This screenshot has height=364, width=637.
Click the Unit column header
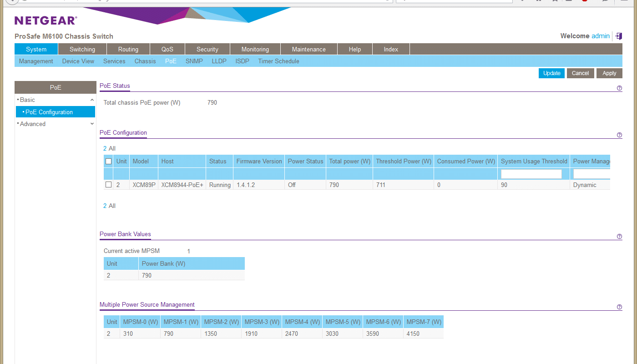121,161
